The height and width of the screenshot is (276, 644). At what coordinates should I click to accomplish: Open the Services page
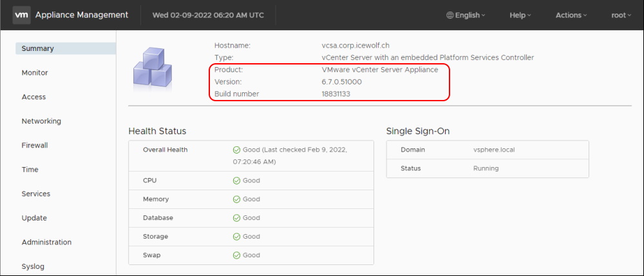coord(35,193)
